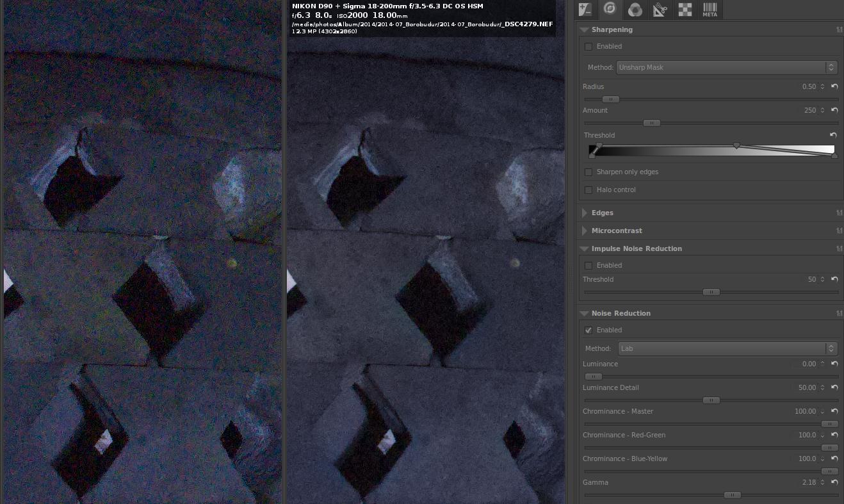The height and width of the screenshot is (504, 844).
Task: Click the Chrominance - Master value 100.00
Action: (805, 411)
